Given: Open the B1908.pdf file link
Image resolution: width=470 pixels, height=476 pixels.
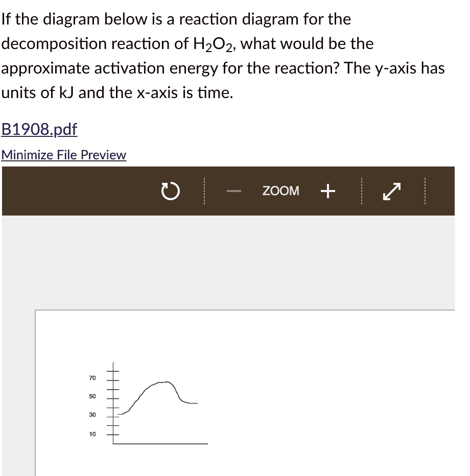Looking at the screenshot, I should tap(39, 129).
